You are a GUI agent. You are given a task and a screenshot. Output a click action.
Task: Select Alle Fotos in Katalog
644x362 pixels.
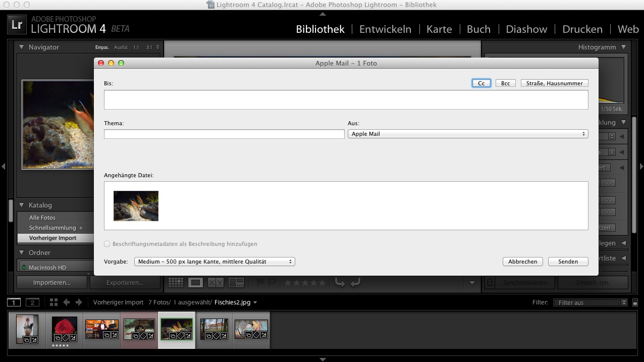coord(42,218)
